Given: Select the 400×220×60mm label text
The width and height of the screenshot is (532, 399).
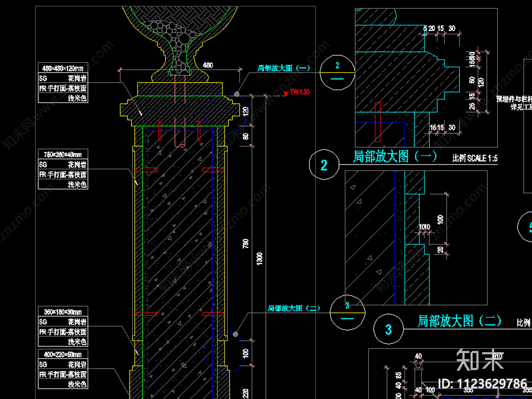Looking at the screenshot, I should point(63,355).
